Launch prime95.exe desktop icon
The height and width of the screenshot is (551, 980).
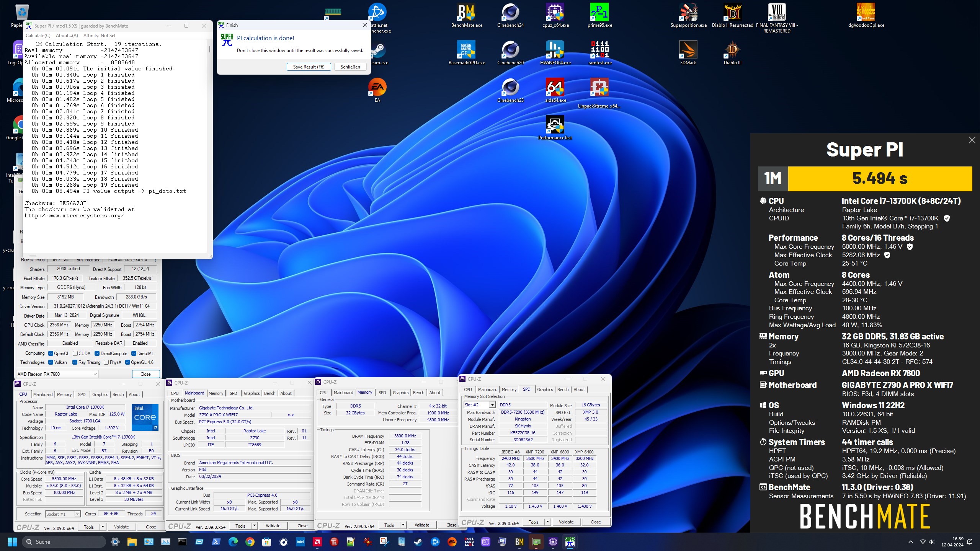click(x=599, y=16)
